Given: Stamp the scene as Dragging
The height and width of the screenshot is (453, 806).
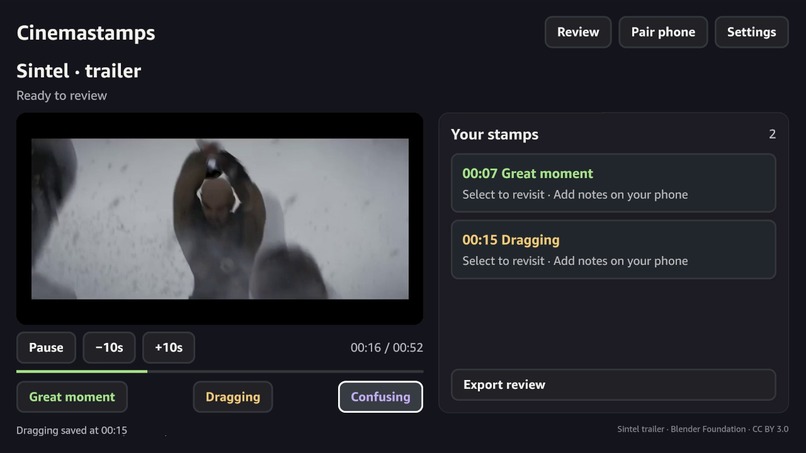Looking at the screenshot, I should click(x=233, y=397).
